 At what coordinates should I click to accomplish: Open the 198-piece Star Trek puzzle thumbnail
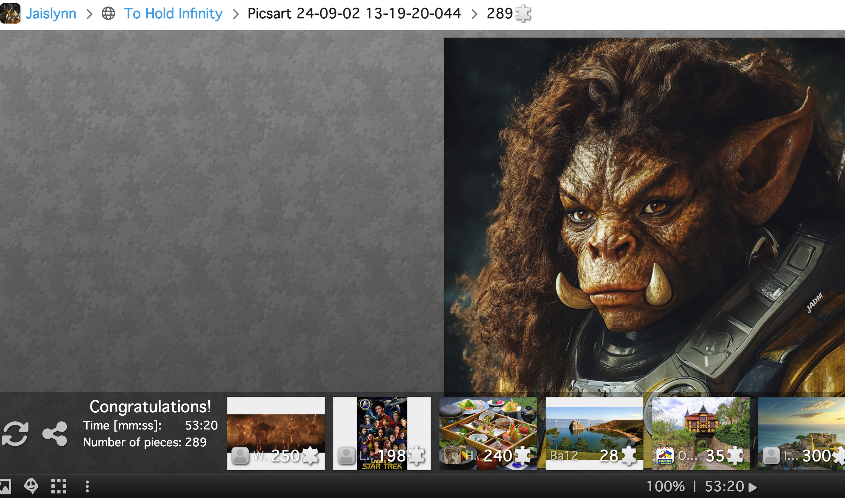(x=382, y=433)
